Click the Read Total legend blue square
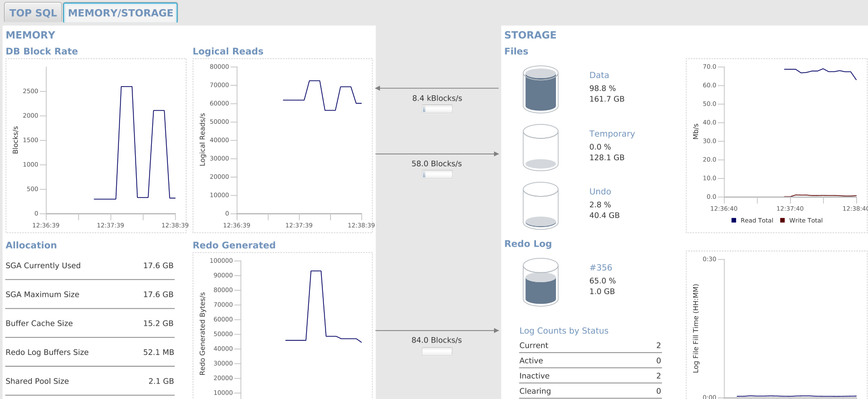This screenshot has width=868, height=399. click(734, 220)
